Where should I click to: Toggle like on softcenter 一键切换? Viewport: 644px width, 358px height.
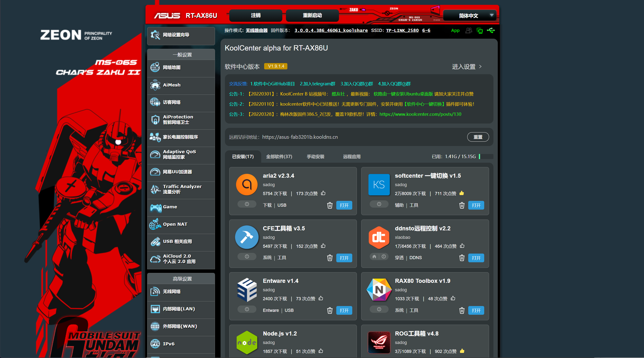[x=462, y=193]
